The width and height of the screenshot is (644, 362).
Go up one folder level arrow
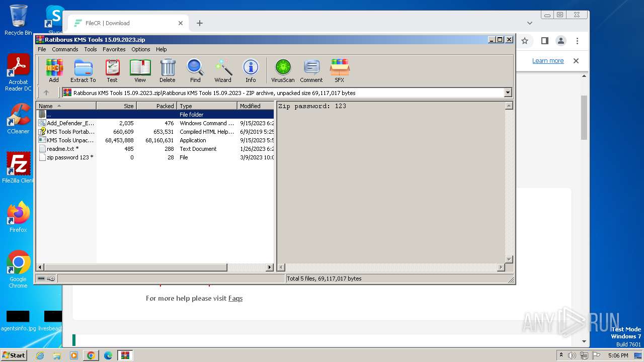(x=46, y=93)
